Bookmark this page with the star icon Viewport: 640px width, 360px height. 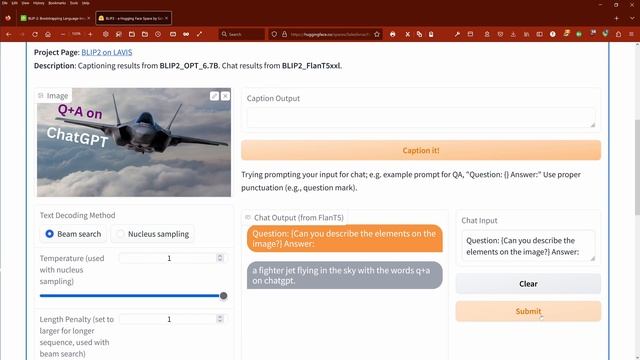point(377,34)
